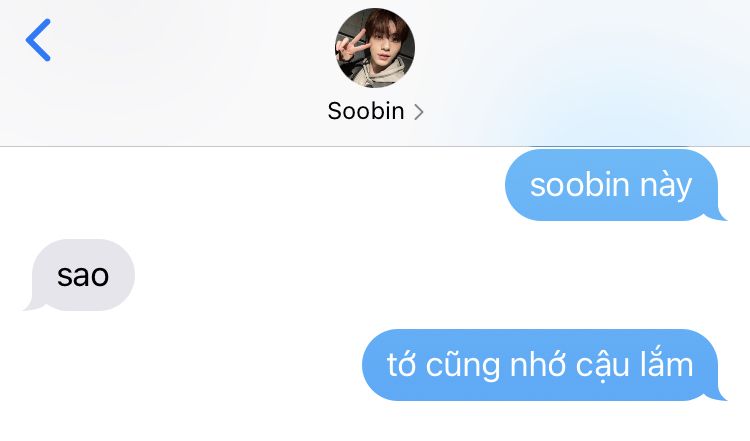Go back using the blue chevron
Viewport: 750px width, 441px height.
pos(38,40)
